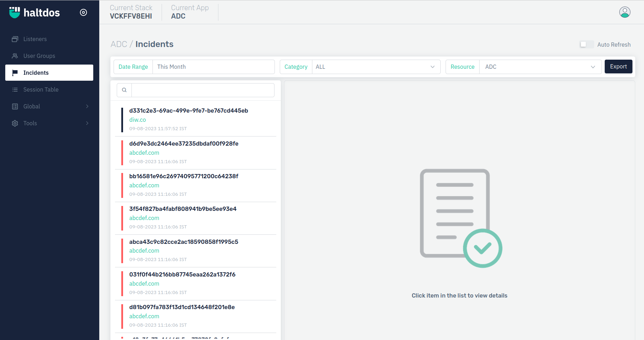Click the document checkmark placeholder illustration

click(461, 218)
